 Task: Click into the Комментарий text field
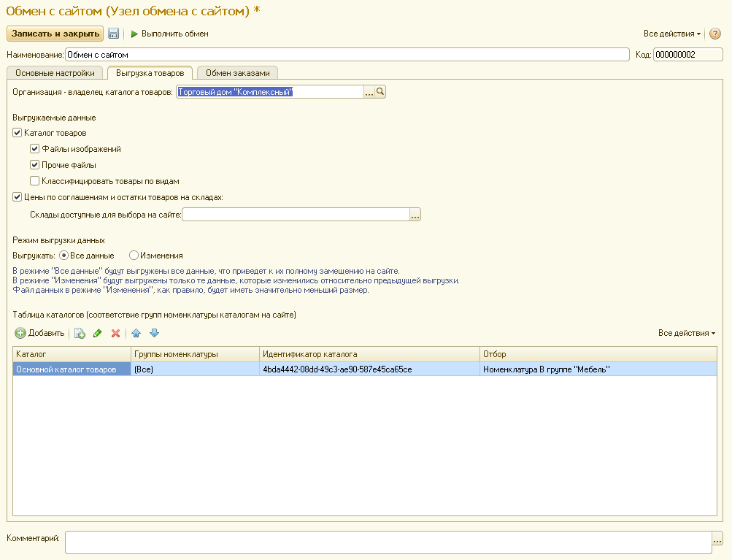coord(387,542)
